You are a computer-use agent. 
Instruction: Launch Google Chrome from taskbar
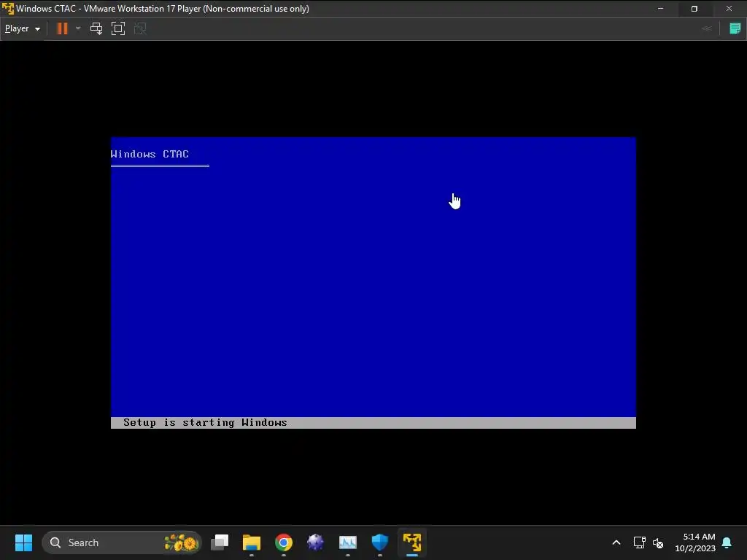point(284,542)
